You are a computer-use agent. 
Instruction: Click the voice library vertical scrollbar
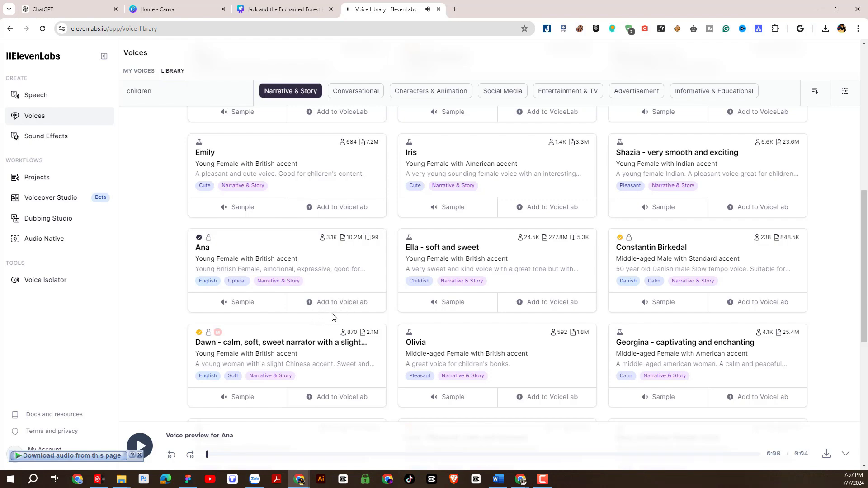click(864, 266)
